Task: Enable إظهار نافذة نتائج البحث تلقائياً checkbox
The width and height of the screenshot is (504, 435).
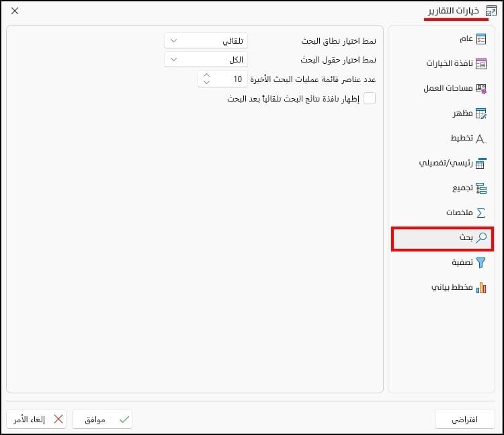Action: point(370,98)
